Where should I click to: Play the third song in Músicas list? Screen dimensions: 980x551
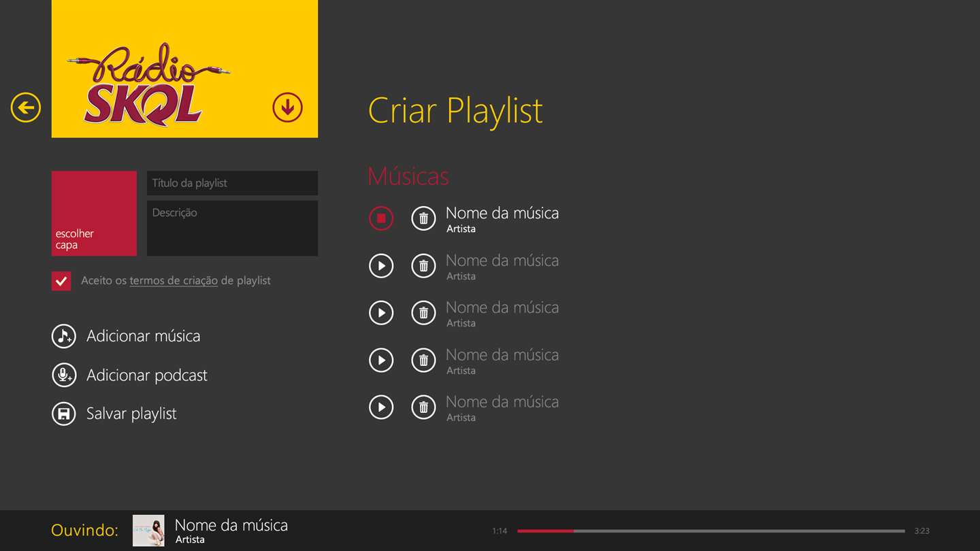point(381,313)
